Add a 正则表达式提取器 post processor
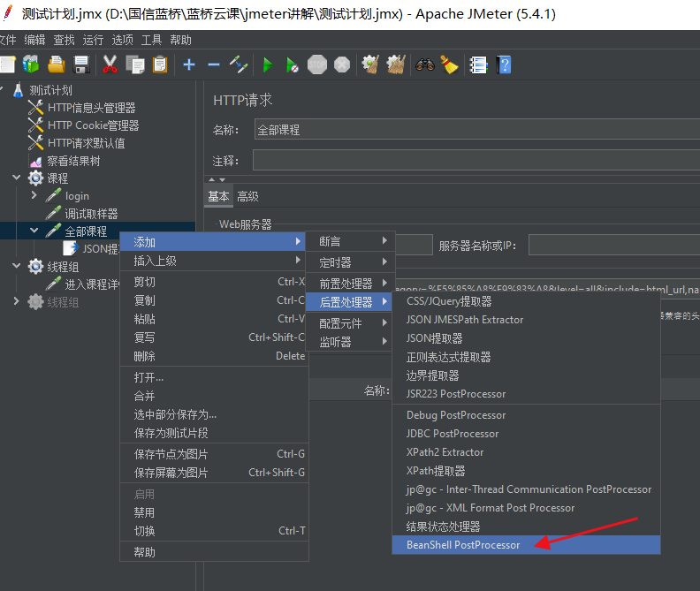 coord(527,357)
